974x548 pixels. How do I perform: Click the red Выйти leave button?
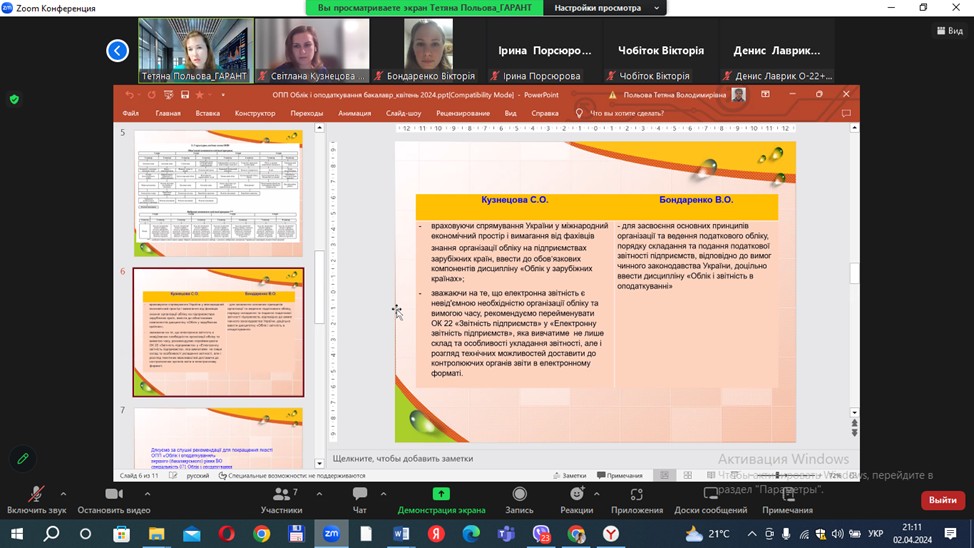(x=942, y=500)
